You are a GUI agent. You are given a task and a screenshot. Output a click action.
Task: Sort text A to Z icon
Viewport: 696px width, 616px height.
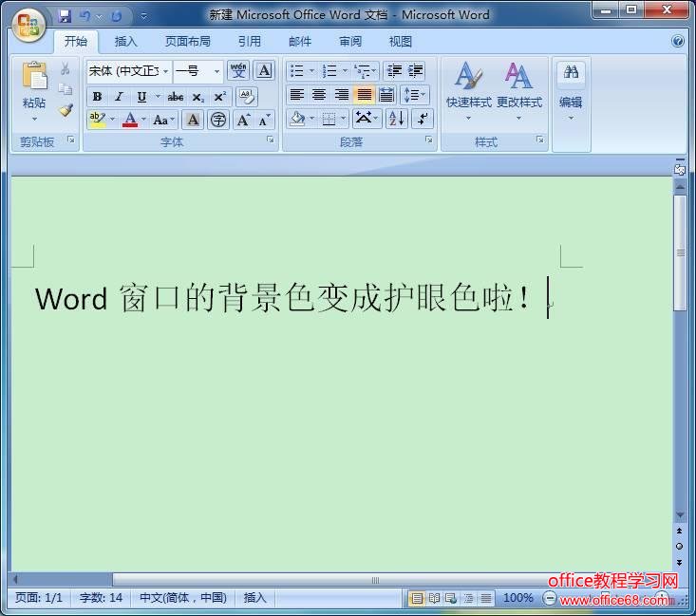(396, 119)
